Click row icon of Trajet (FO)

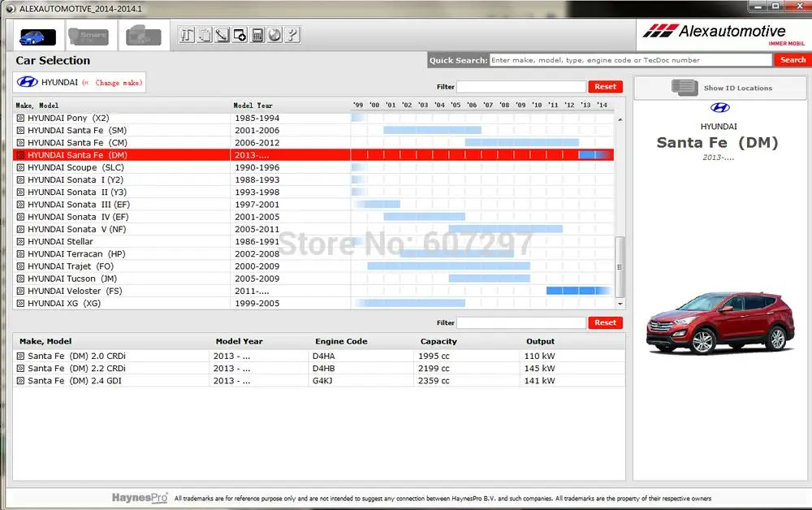click(20, 266)
